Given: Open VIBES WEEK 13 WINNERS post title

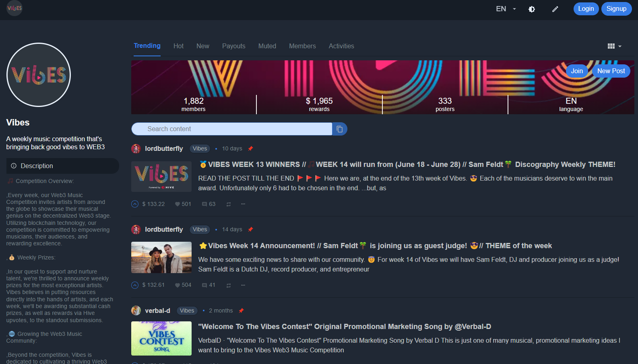Looking at the screenshot, I should [x=407, y=165].
